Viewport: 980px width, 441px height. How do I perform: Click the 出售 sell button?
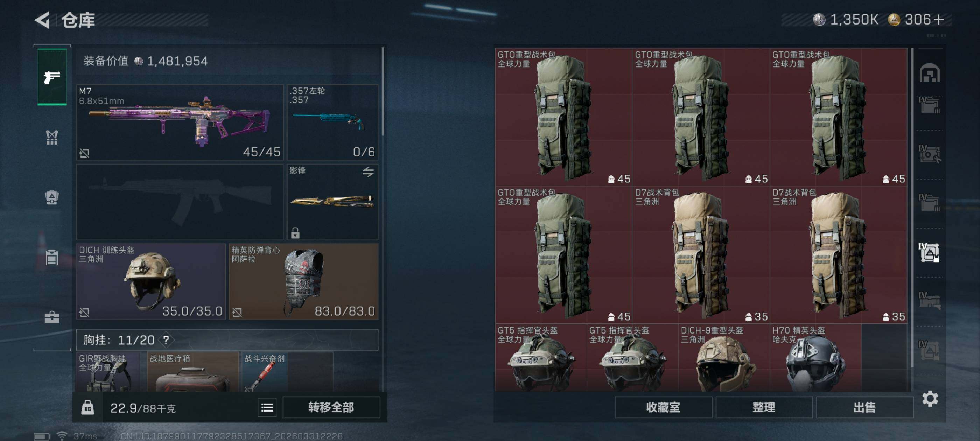coord(864,407)
